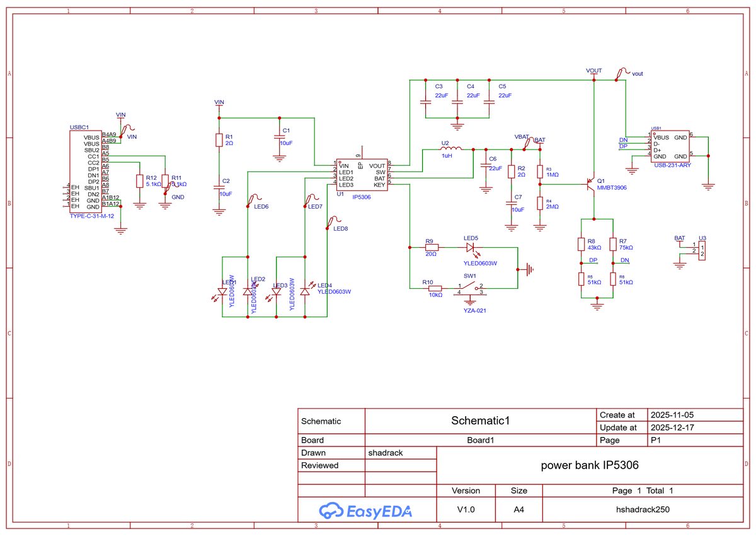Select the "Schematic1" title text

(x=480, y=420)
